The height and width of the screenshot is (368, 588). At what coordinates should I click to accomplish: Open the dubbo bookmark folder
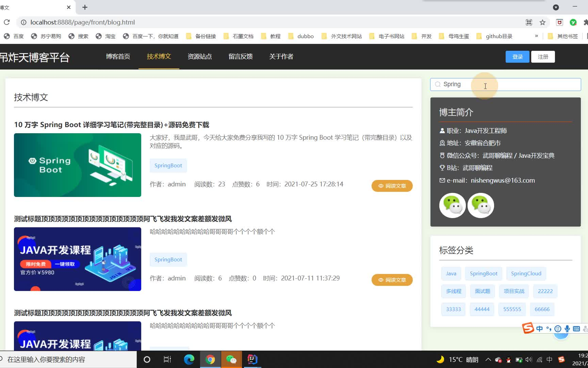[x=301, y=36]
